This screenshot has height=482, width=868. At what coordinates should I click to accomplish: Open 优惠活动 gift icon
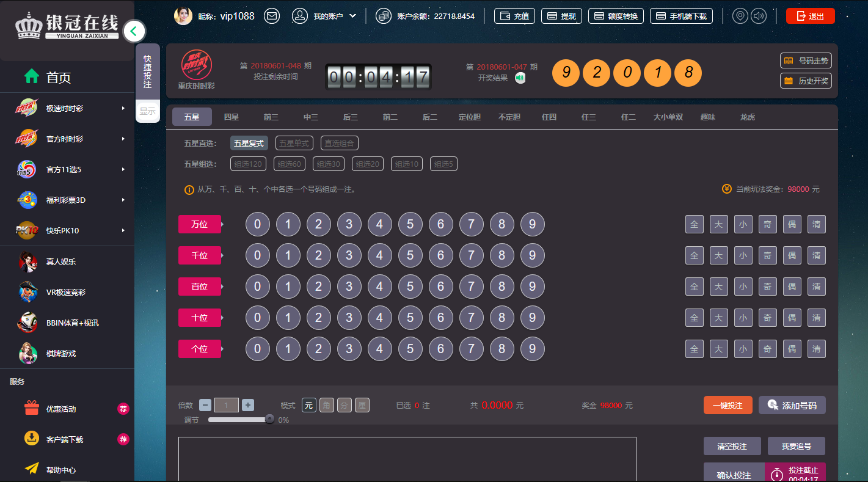(32, 408)
